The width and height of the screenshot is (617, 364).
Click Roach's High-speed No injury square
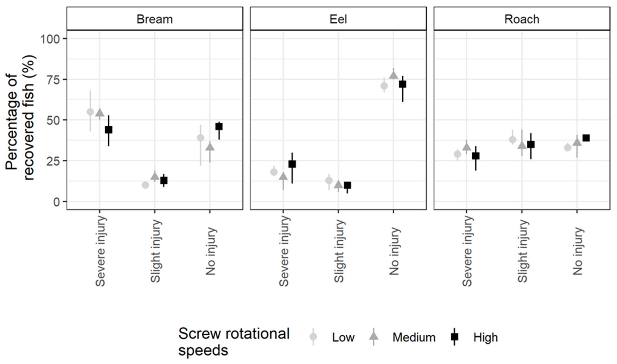pos(586,138)
